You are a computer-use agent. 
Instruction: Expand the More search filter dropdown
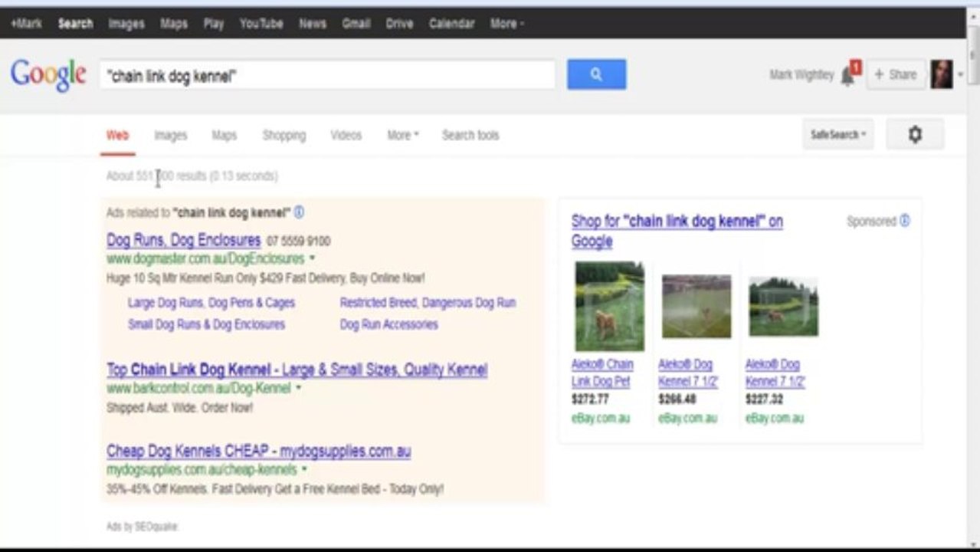point(403,136)
